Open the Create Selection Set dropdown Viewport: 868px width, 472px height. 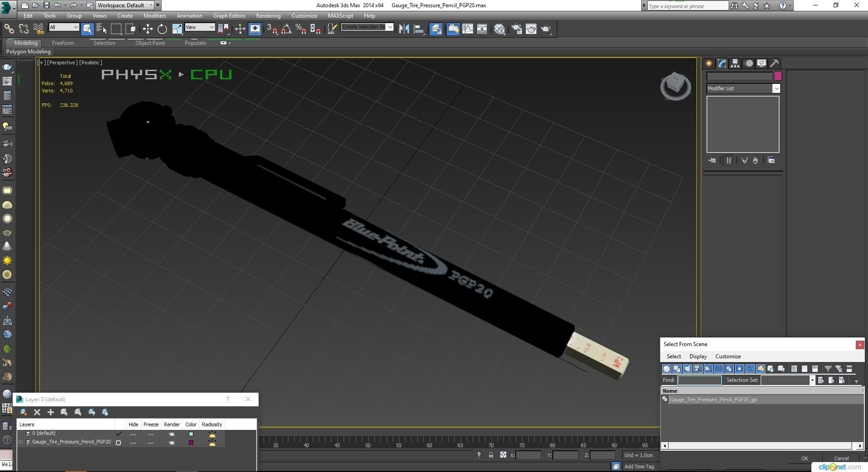367,27
